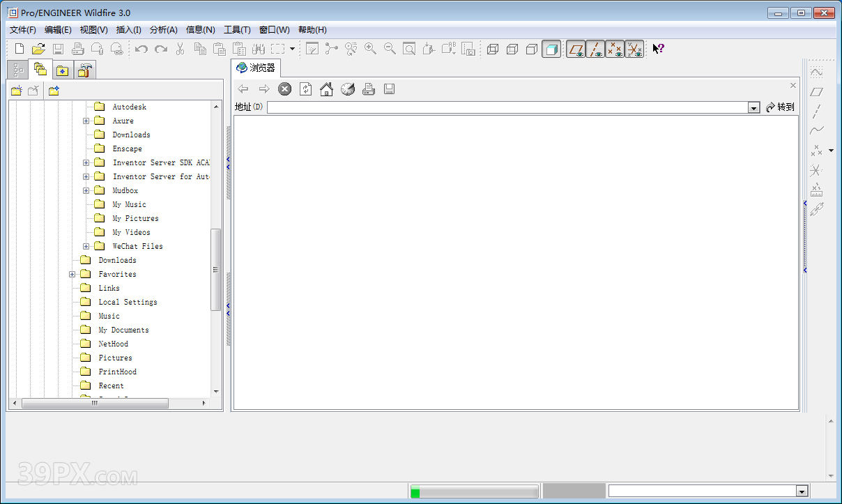The image size is (842, 504).
Task: Open the 文件(F) menu
Action: coord(23,30)
